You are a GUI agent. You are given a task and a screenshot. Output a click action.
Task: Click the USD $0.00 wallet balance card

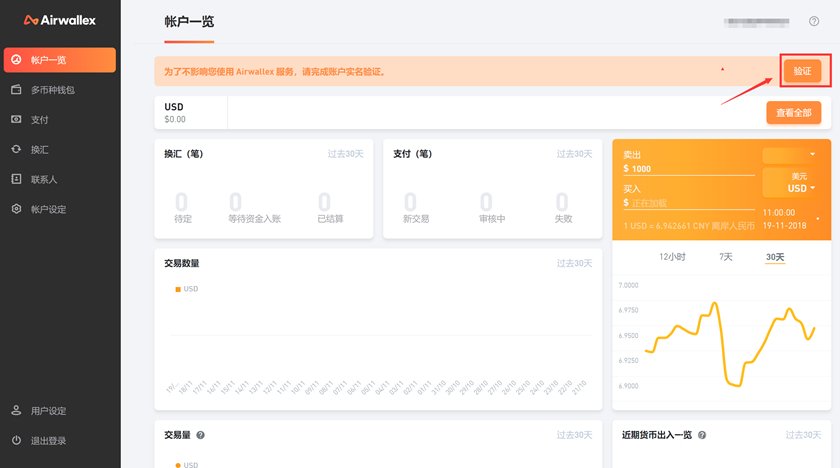tap(191, 112)
